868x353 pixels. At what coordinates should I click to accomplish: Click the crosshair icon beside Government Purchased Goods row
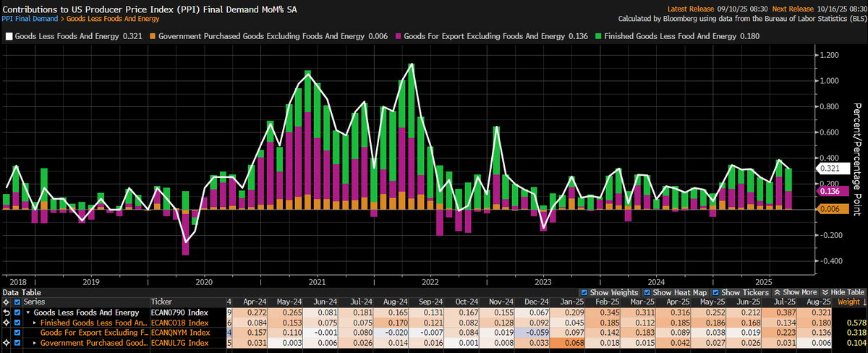[x=7, y=343]
